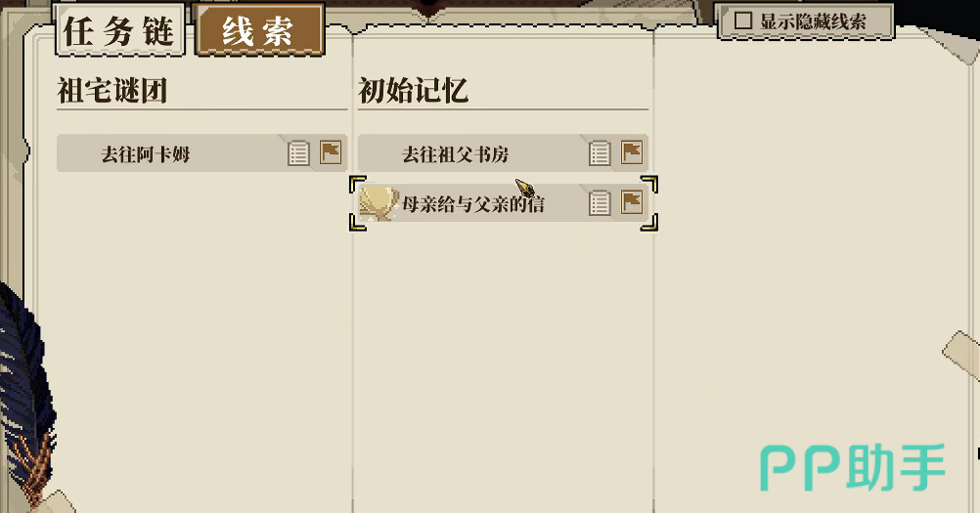Image resolution: width=980 pixels, height=513 pixels.
Task: Click the 显示隐藏线索 label text
Action: (x=813, y=21)
